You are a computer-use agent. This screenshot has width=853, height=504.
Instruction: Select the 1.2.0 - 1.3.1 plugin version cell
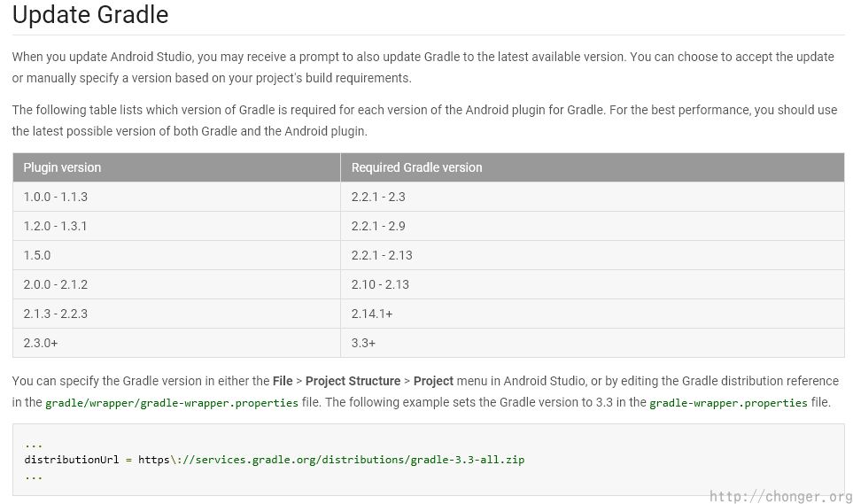55,226
